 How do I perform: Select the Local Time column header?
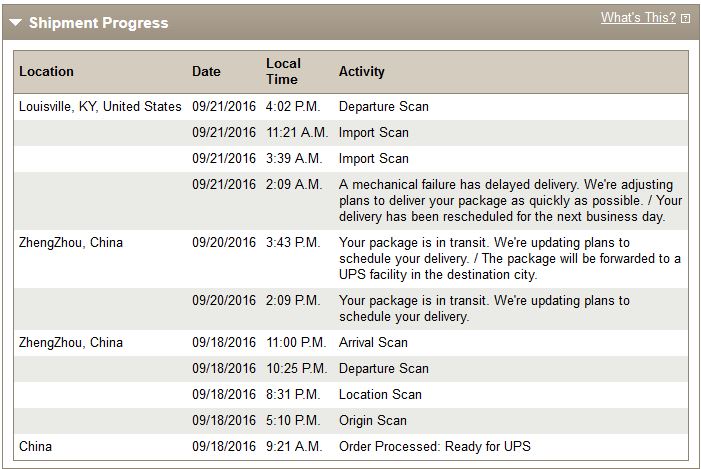pyautogui.click(x=283, y=72)
